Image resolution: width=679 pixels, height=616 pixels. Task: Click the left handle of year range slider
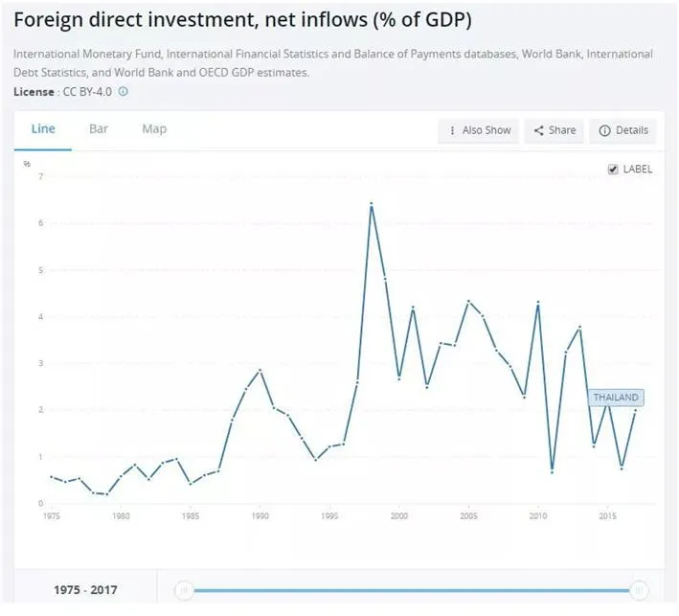(185, 590)
